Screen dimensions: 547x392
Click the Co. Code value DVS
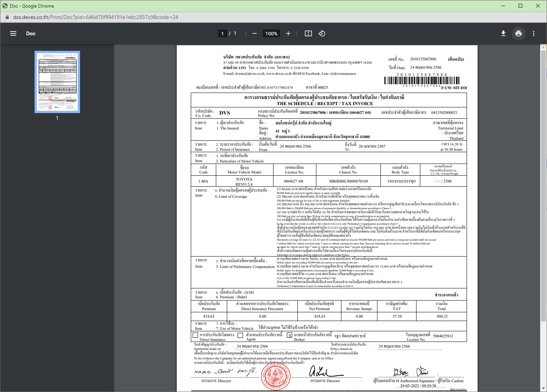point(225,113)
